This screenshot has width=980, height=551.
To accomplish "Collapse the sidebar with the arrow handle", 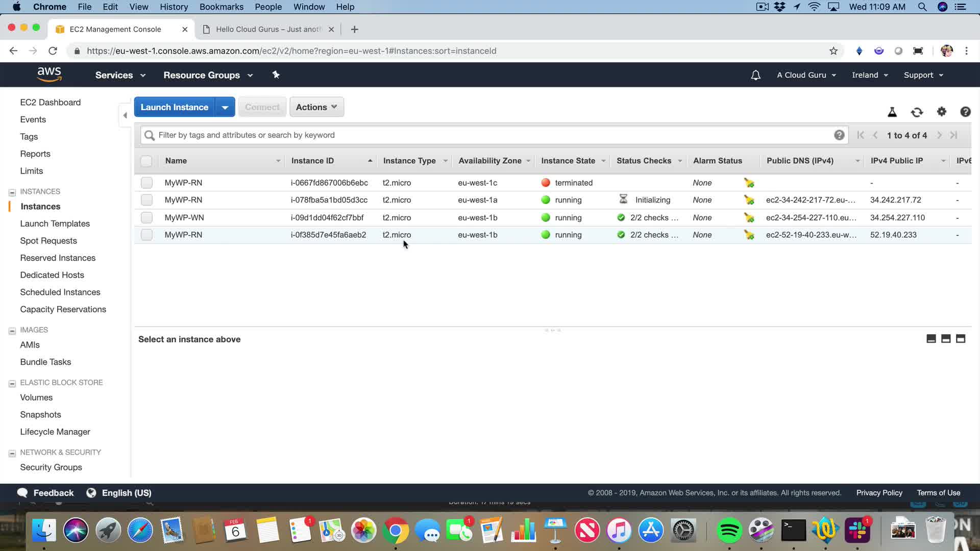I will point(125,115).
